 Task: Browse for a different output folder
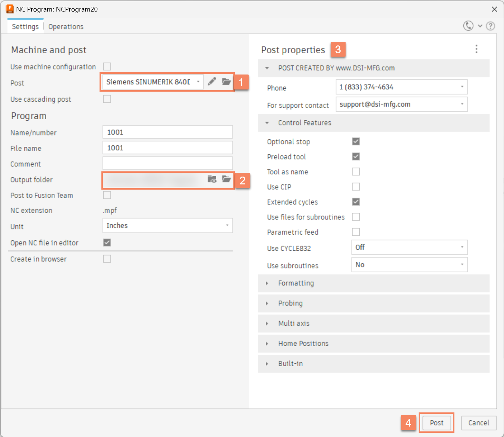pyautogui.click(x=226, y=179)
